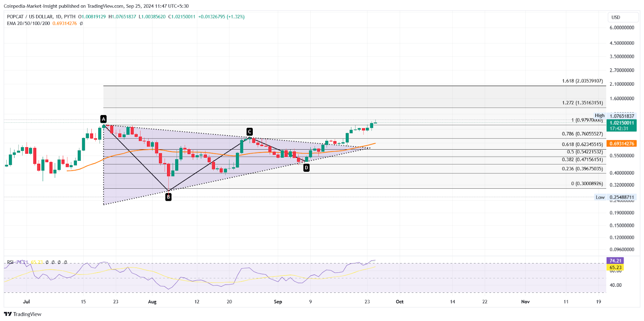This screenshot has width=644, height=321.
Task: Click the Oct label on the time axis
Action: point(400,302)
